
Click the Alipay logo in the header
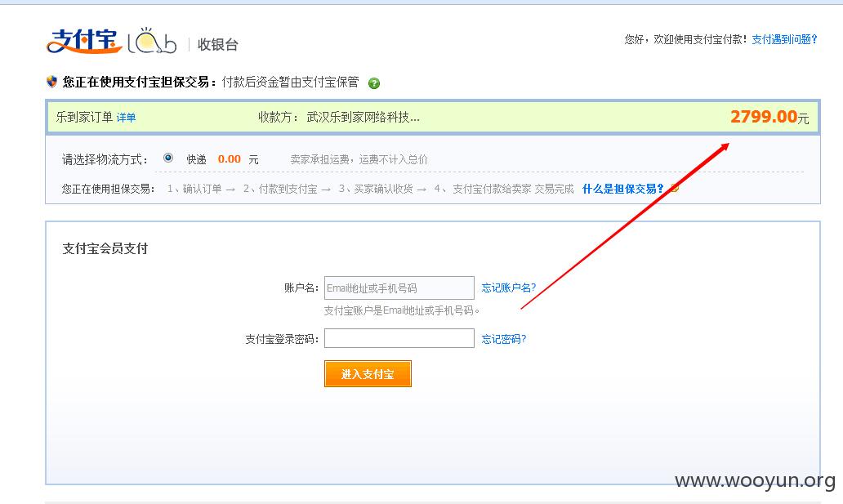pyautogui.click(x=84, y=41)
